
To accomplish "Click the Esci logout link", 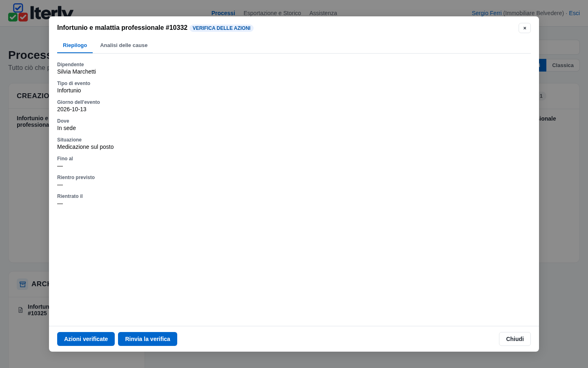I will coord(575,13).
